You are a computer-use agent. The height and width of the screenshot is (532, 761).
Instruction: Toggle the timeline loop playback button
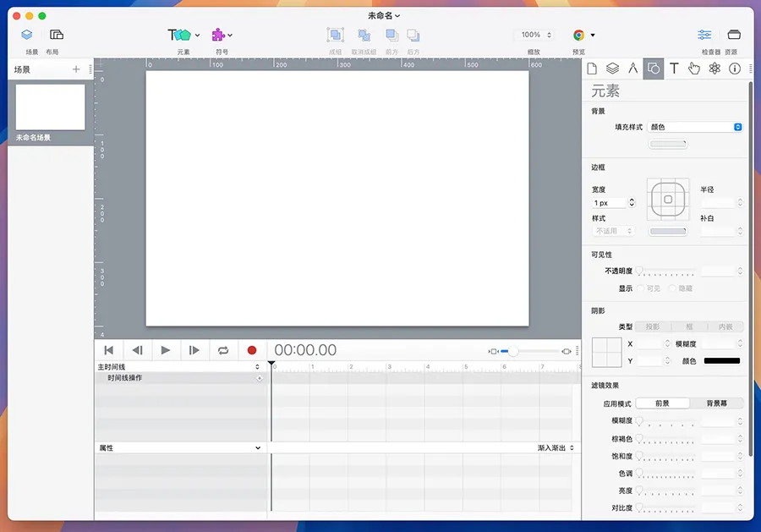[x=223, y=350]
